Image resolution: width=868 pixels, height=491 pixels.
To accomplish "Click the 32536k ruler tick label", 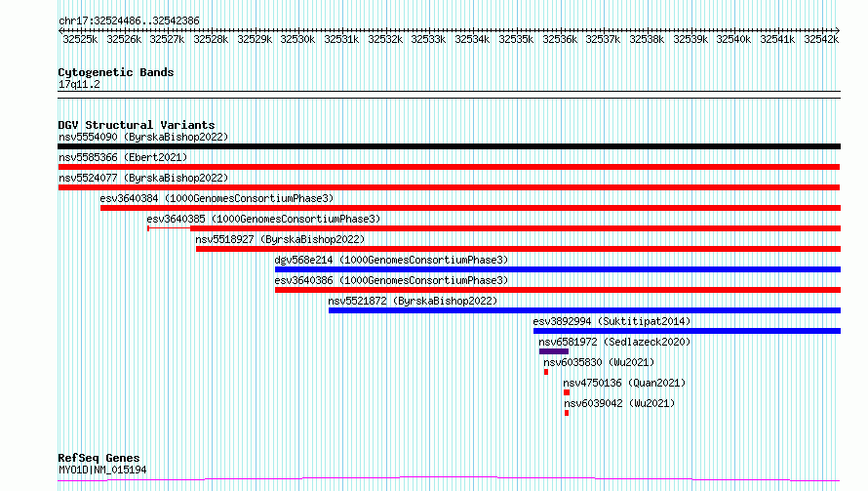I will pyautogui.click(x=560, y=39).
